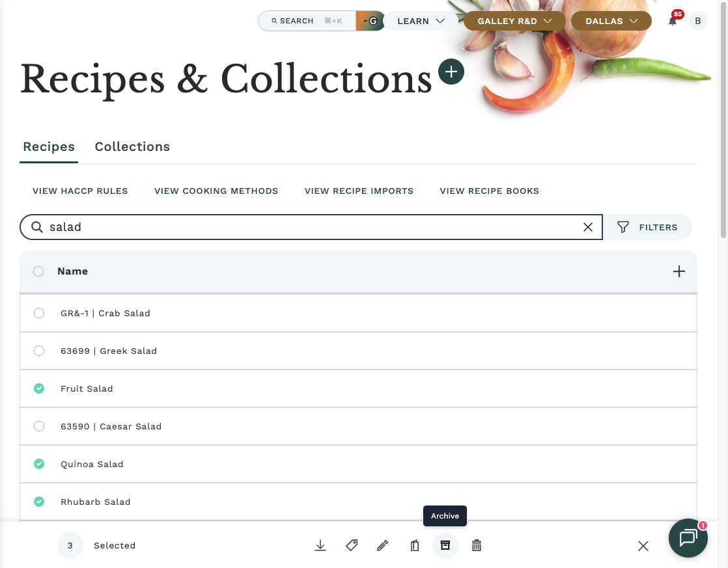The height and width of the screenshot is (568, 728).
Task: Open the Rhubarb Salad recipe
Action: [96, 502]
